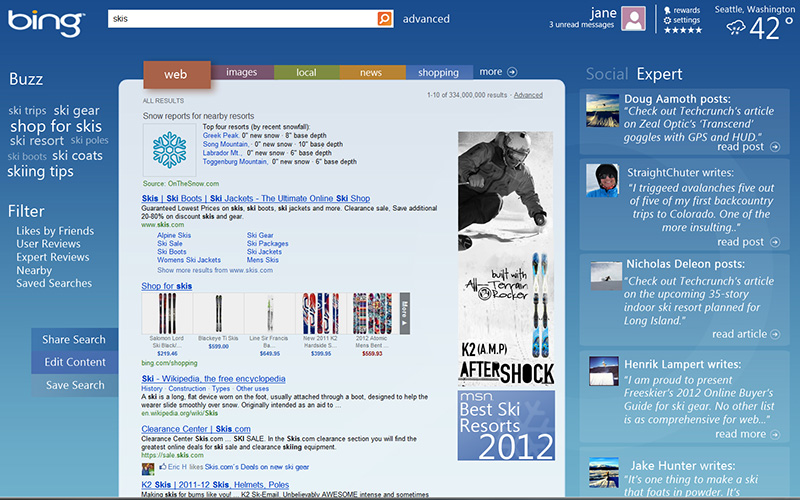
Task: Click Show more results from www.skis.com
Action: pyautogui.click(x=215, y=270)
